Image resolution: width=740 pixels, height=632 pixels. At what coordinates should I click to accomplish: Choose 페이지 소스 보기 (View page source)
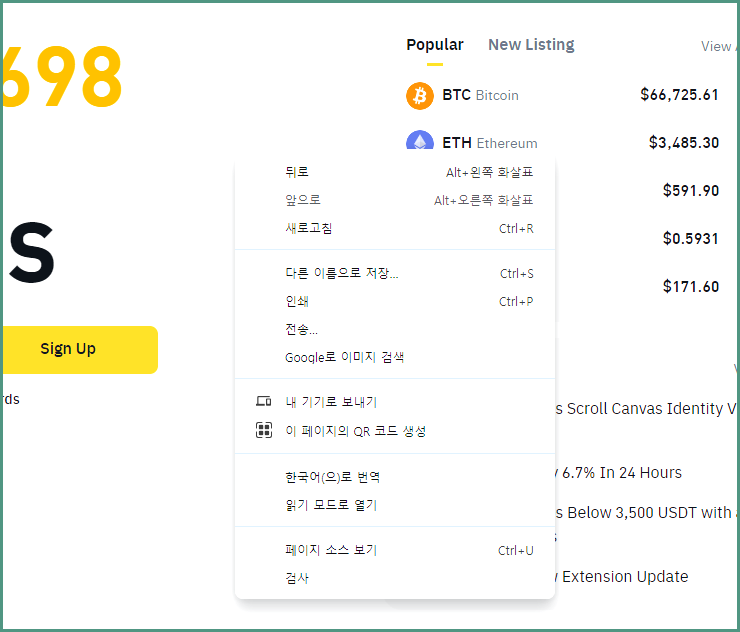coord(395,550)
